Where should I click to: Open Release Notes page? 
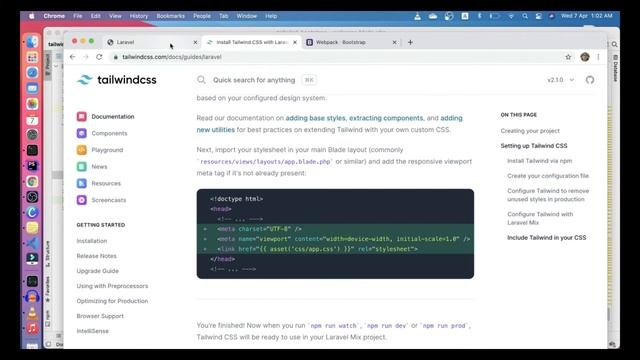(96, 256)
